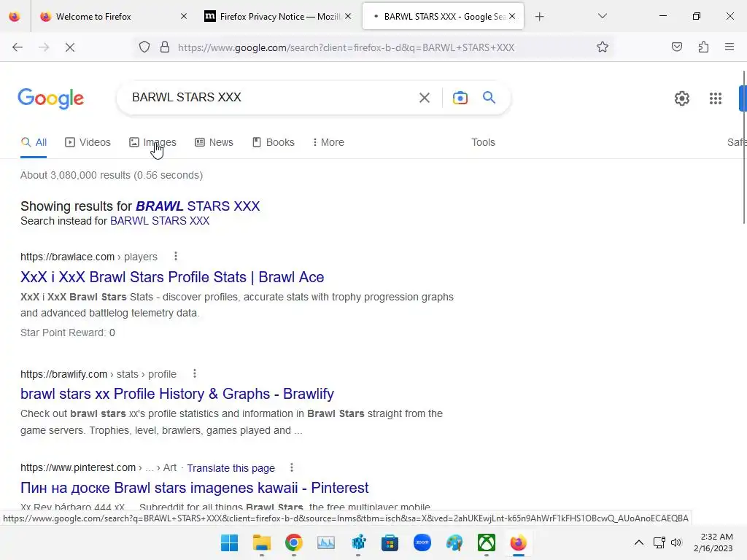This screenshot has width=747, height=560.
Task: Open Firefox application hamburger menu
Action: (729, 47)
